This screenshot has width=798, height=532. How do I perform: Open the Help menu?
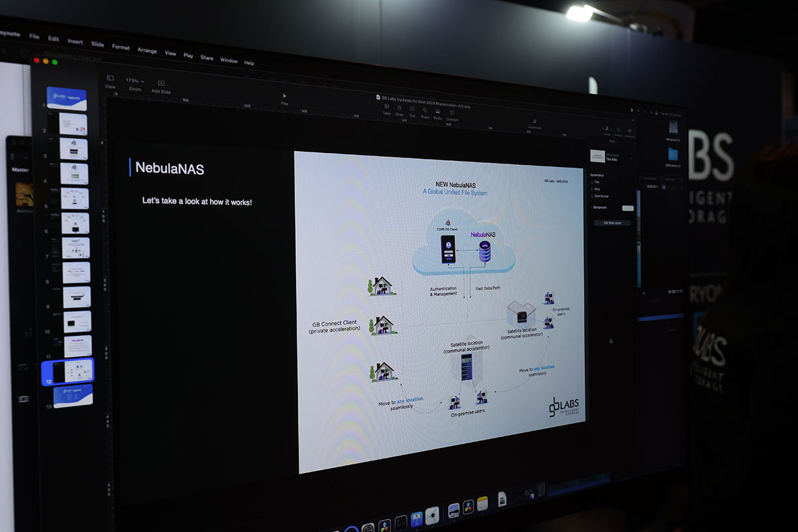point(249,63)
